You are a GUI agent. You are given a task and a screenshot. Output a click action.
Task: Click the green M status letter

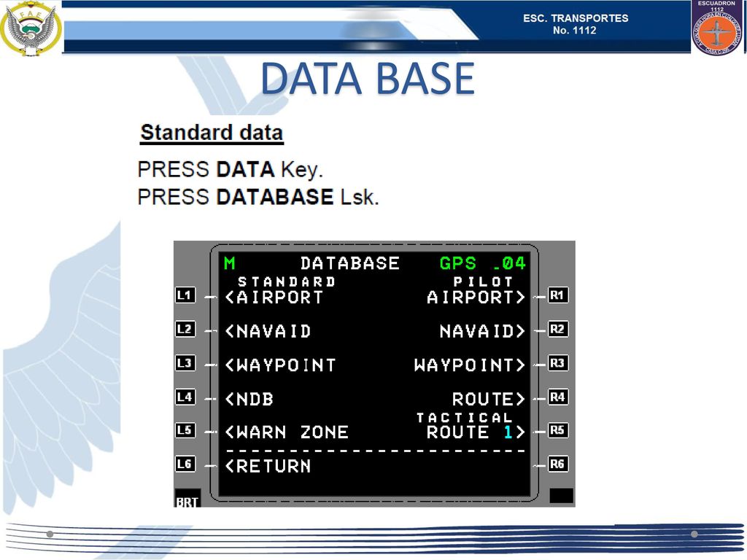(230, 263)
